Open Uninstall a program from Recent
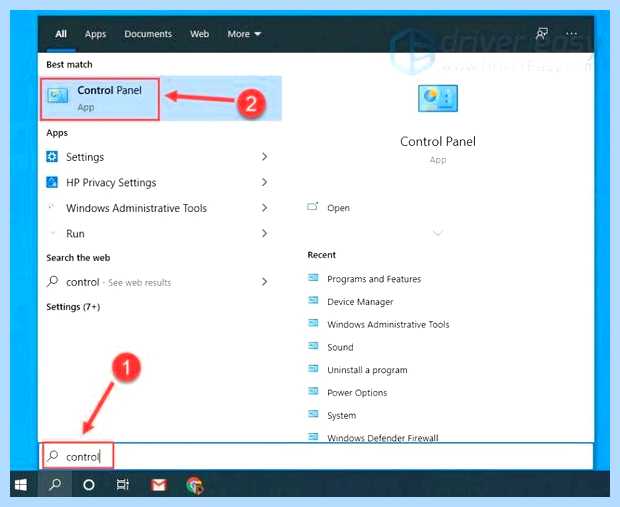Viewport: 620px width, 507px height. click(x=367, y=370)
